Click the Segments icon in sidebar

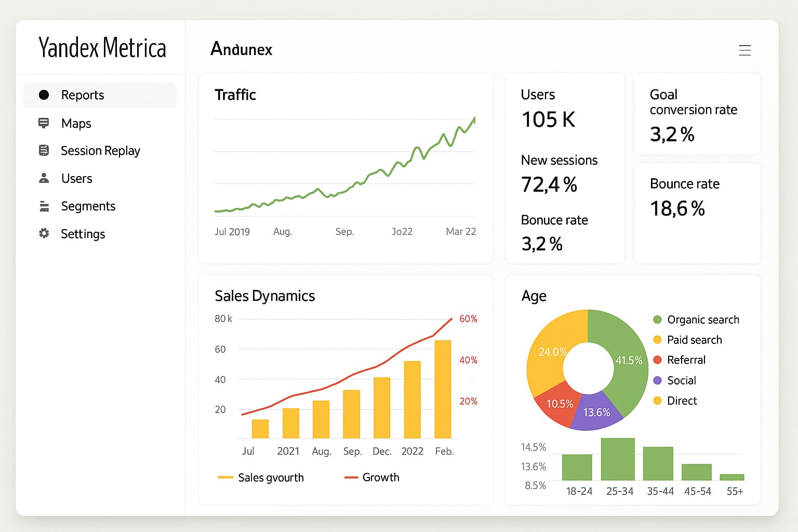click(44, 206)
